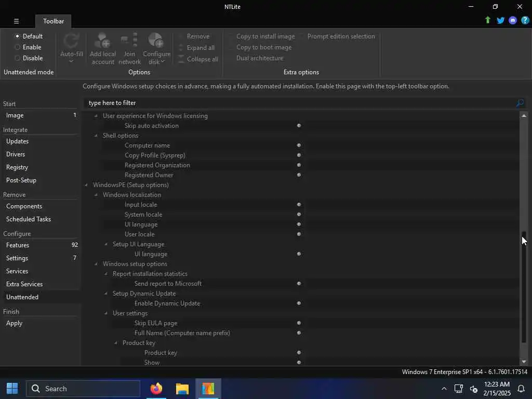The height and width of the screenshot is (399, 532).
Task: Collapse the Shell options group
Action: click(x=96, y=136)
